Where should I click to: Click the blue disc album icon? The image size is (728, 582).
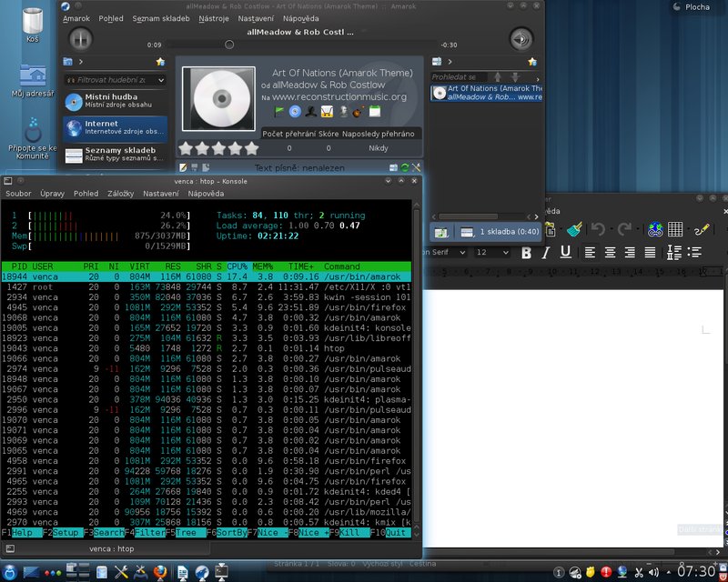[295, 111]
